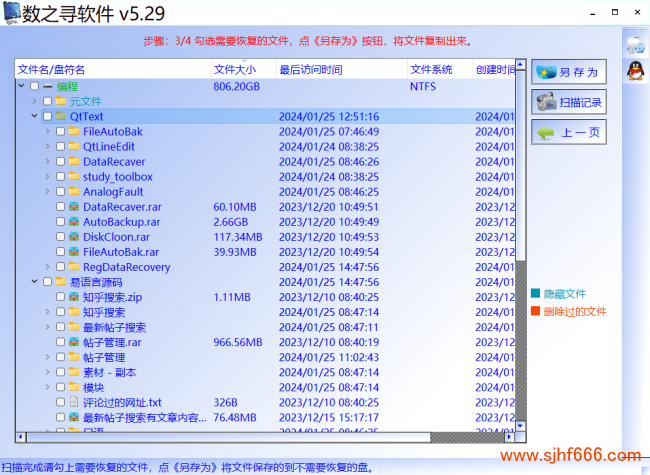The height and width of the screenshot is (475, 650).
Task: Click the folder icon of RegDataRecovery
Action: click(x=74, y=267)
